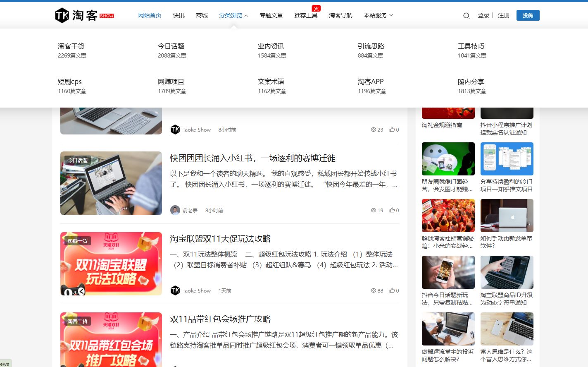Click the views eye icon showing 19
Screen dimensions: 588x367
[x=374, y=210]
